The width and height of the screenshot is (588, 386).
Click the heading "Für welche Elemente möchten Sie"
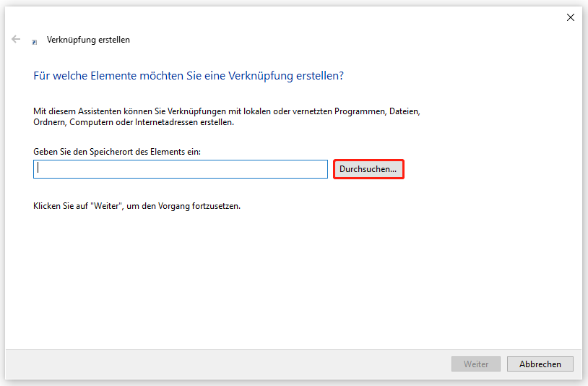coord(117,76)
